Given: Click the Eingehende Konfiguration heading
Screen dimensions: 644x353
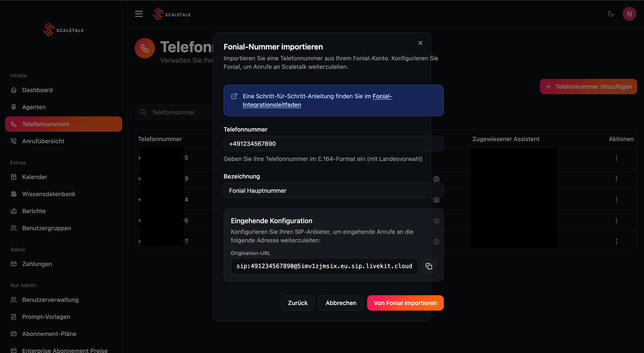Looking at the screenshot, I should click(x=272, y=221).
